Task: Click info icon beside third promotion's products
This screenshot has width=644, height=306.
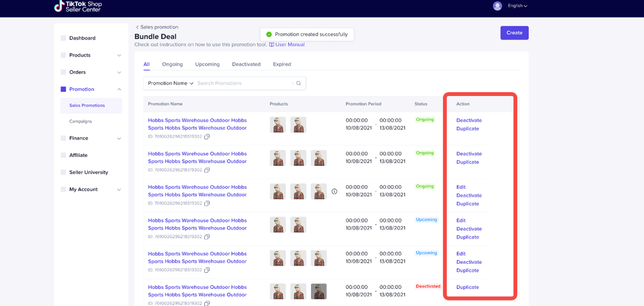Action: (x=334, y=191)
